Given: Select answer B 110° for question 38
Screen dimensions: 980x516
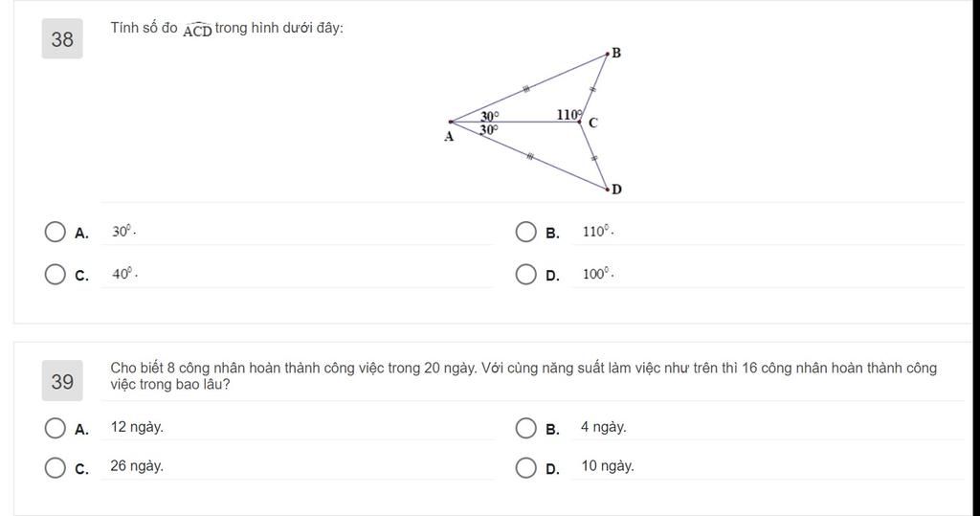Looking at the screenshot, I should 525,232.
